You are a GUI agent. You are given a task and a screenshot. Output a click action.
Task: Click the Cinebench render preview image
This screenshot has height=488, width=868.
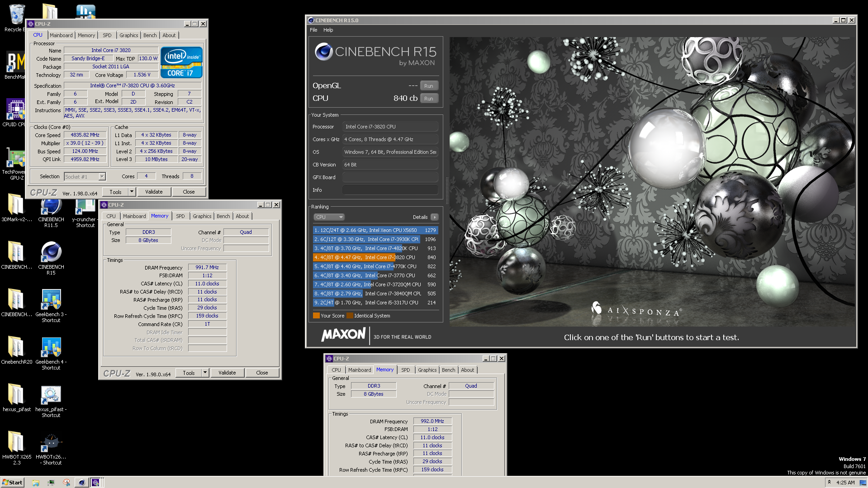652,182
